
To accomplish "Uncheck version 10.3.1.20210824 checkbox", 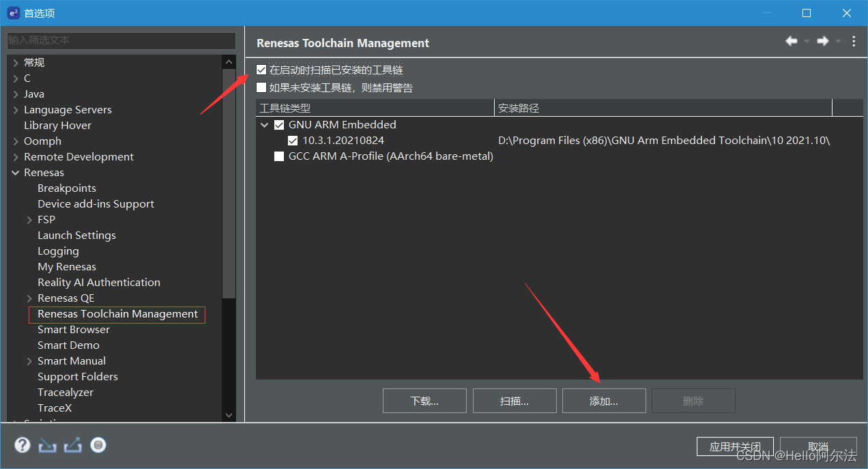I will coord(293,141).
